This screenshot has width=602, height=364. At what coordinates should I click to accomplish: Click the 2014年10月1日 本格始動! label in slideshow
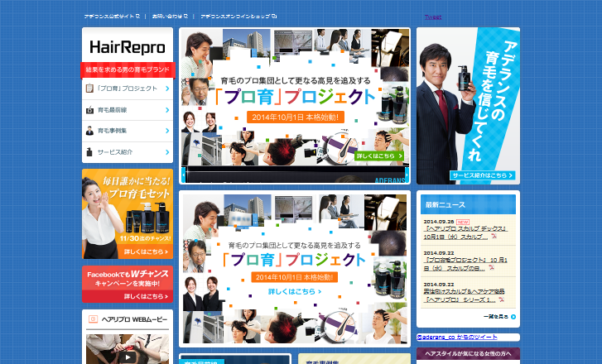coord(296,117)
